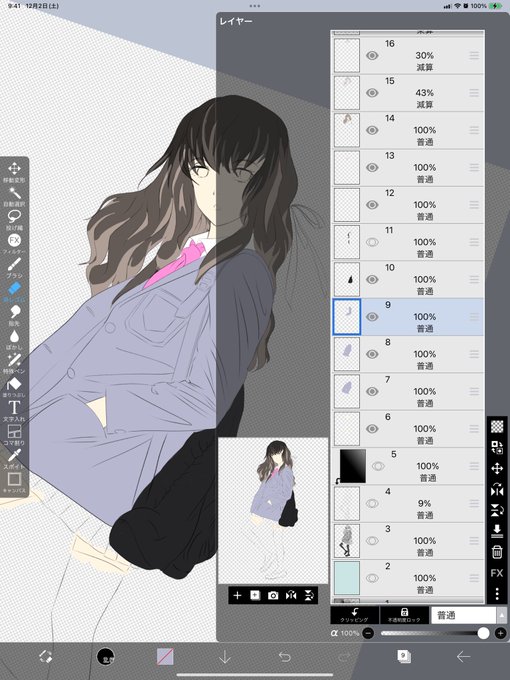Hide layer 12
The image size is (510, 680).
coord(372,205)
